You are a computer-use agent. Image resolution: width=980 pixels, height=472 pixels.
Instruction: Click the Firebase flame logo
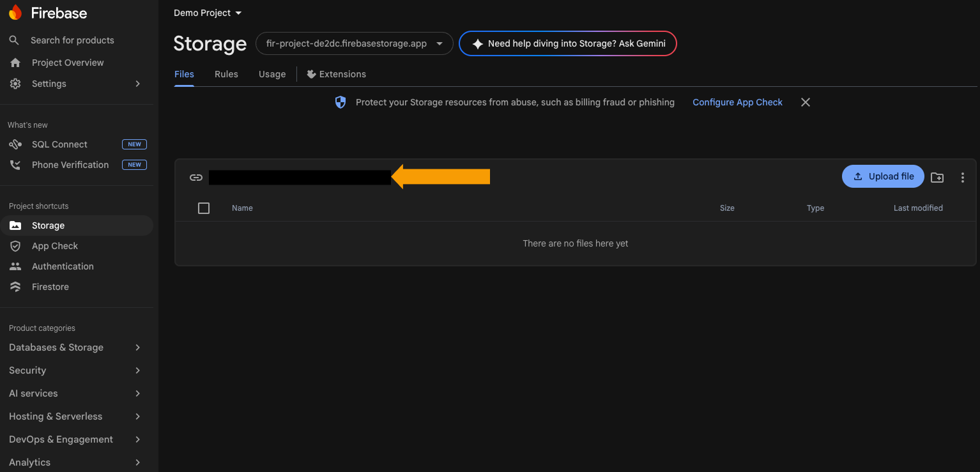15,13
